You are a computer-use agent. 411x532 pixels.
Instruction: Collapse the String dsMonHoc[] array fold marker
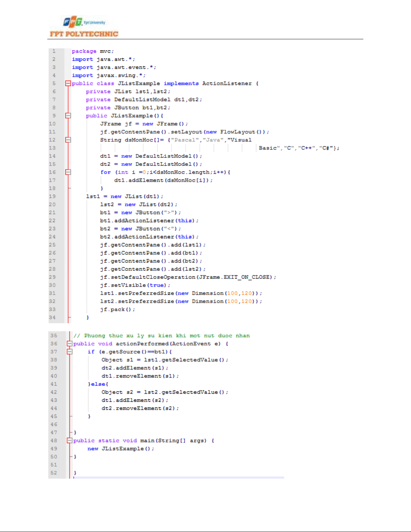click(x=68, y=140)
